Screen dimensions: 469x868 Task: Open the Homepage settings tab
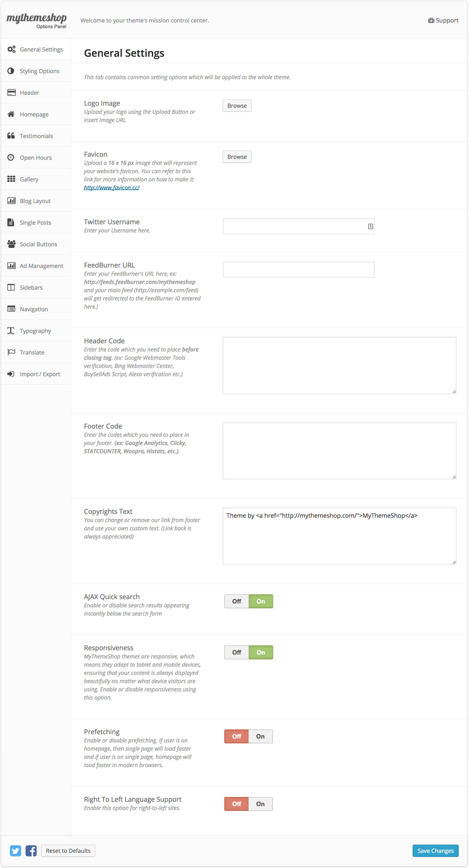click(x=34, y=114)
